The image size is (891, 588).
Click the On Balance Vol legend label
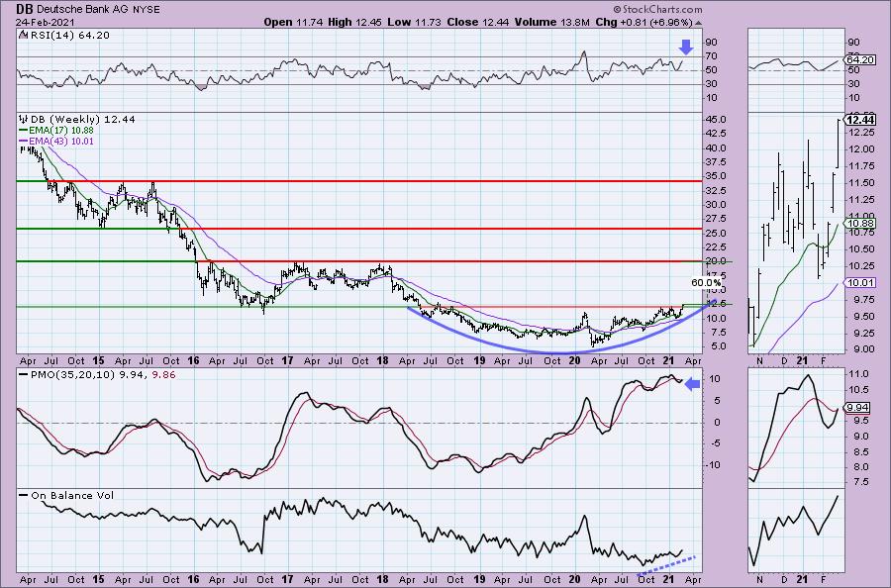click(72, 495)
